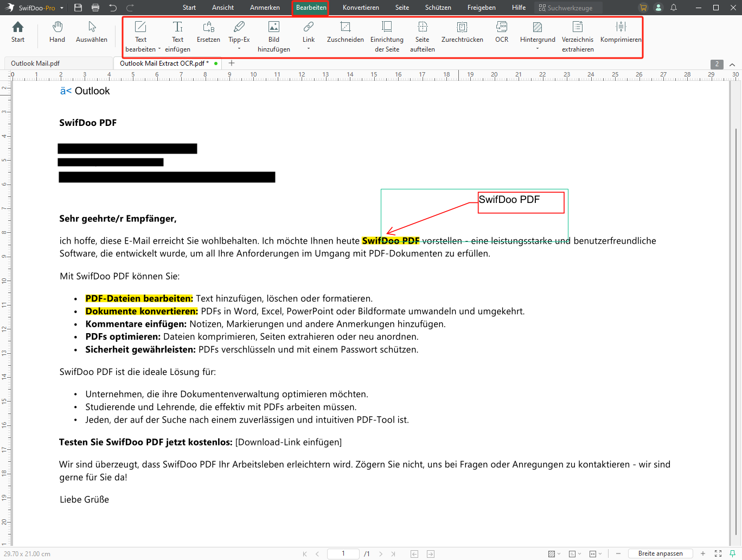Screen dimensions: 742x560
Task: Click the page number input field
Action: pos(343,553)
